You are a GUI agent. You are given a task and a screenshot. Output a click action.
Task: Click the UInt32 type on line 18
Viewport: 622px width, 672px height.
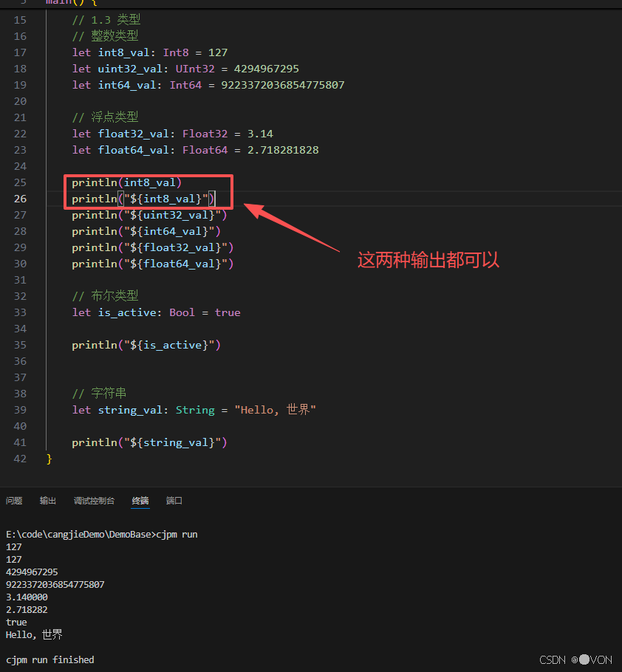[195, 69]
